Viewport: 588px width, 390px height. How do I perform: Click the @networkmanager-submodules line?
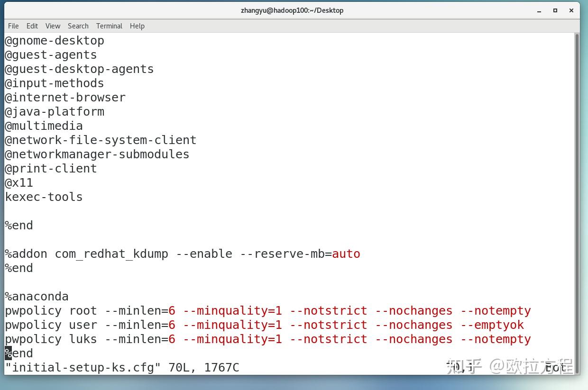point(97,154)
